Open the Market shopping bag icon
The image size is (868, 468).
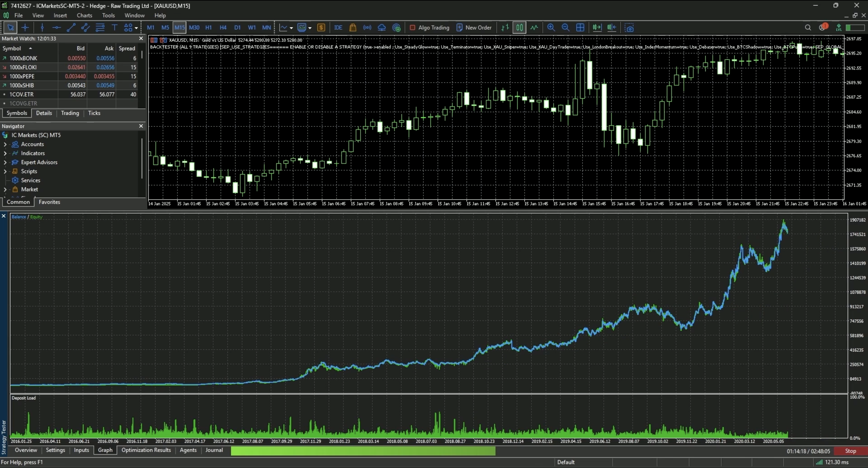pyautogui.click(x=353, y=28)
